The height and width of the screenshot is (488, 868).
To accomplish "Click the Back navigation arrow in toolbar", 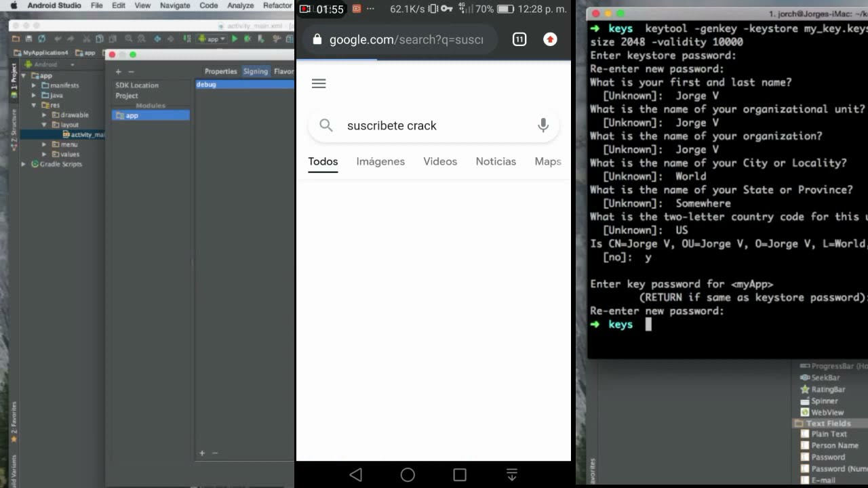I will pyautogui.click(x=158, y=39).
